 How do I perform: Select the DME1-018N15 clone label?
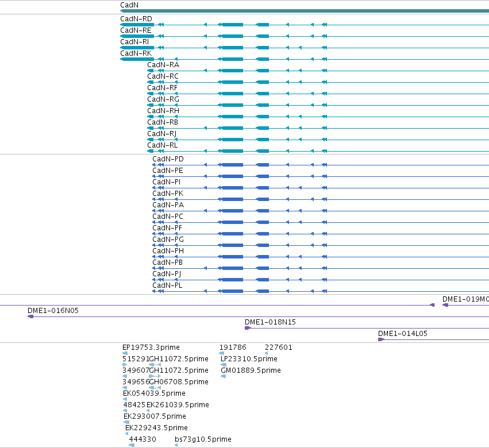coord(270,322)
